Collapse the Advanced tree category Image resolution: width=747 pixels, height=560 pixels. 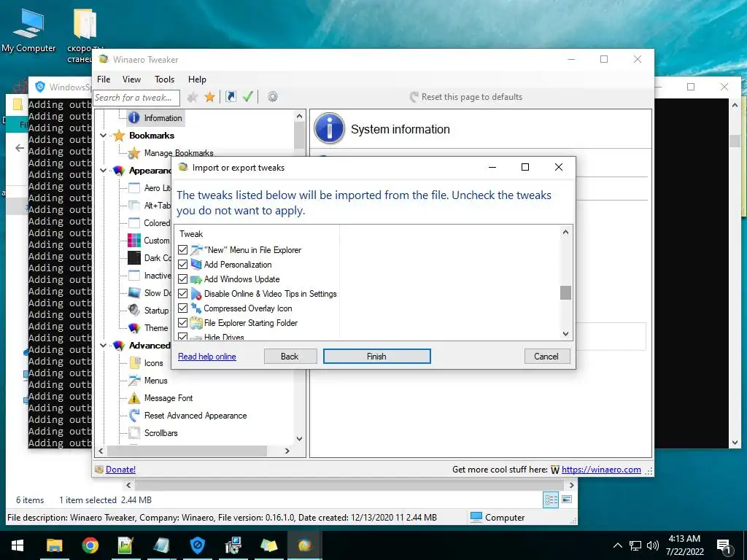[104, 345]
